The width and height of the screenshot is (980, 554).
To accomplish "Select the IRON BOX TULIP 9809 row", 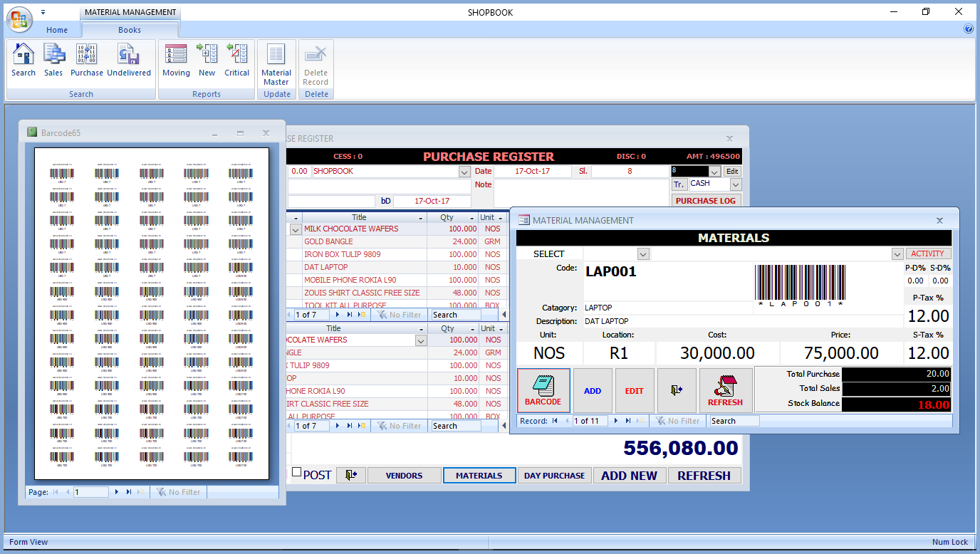I will (342, 255).
